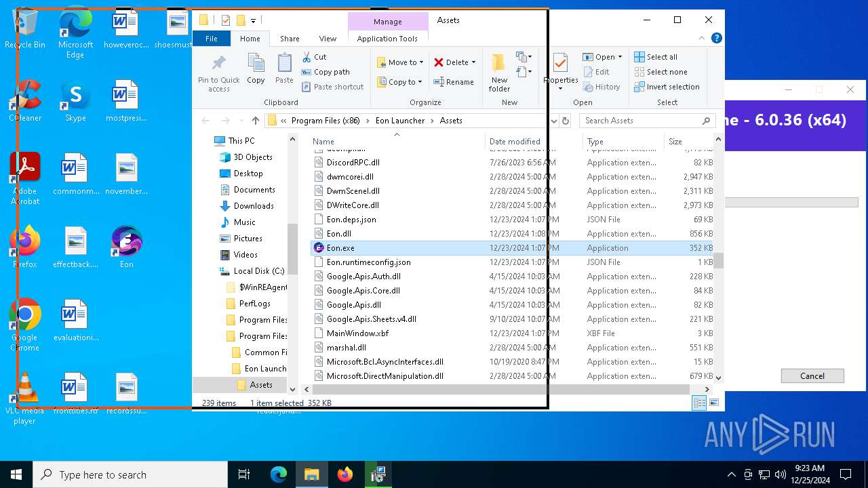The height and width of the screenshot is (488, 868).
Task: Open Recycle Bin desktop icon
Action: tap(25, 28)
